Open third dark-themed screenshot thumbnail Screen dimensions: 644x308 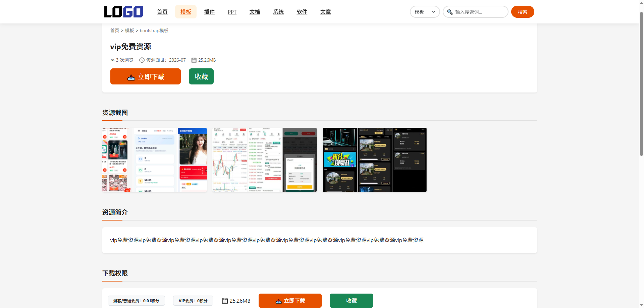375,160
